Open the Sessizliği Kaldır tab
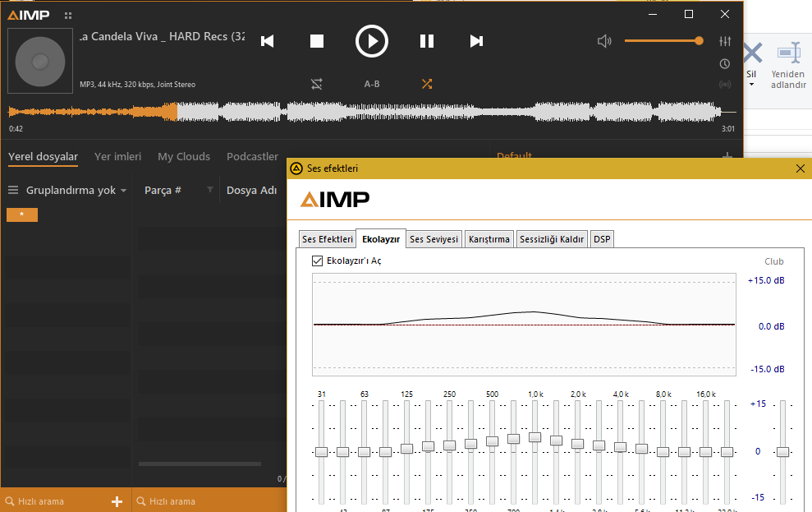This screenshot has height=512, width=812. pyautogui.click(x=552, y=239)
